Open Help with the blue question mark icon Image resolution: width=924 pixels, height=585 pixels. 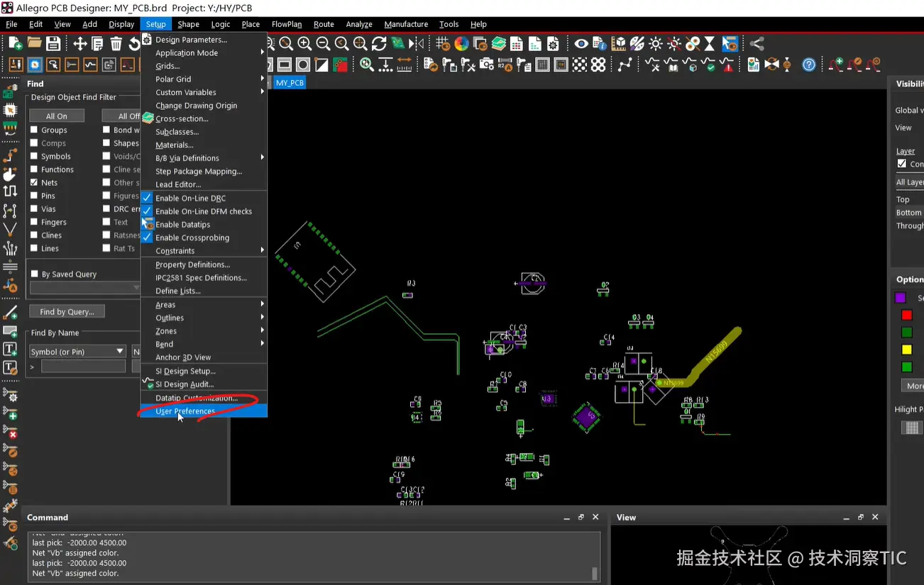[x=809, y=65]
